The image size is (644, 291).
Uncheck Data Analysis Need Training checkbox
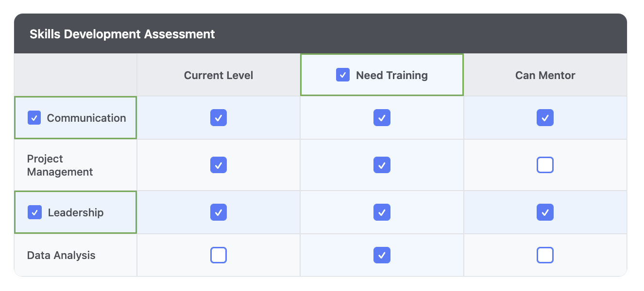(x=382, y=255)
